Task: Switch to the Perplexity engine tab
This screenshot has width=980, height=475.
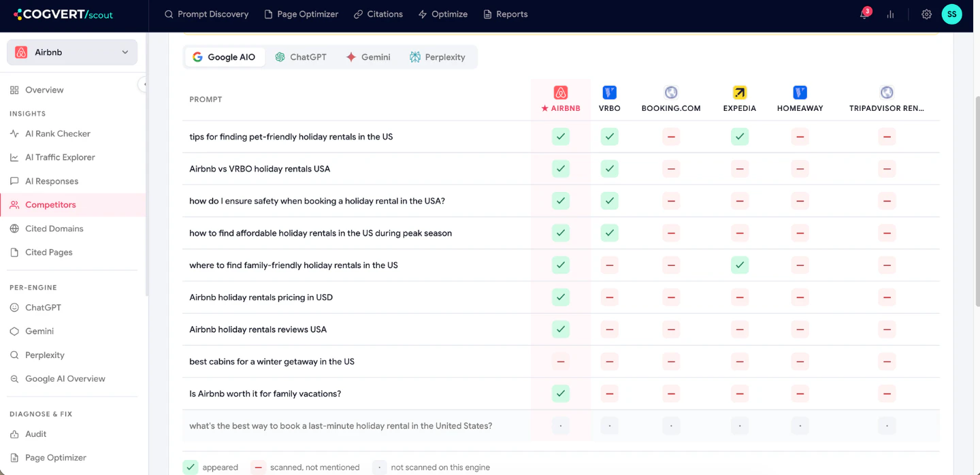Action: [438, 57]
